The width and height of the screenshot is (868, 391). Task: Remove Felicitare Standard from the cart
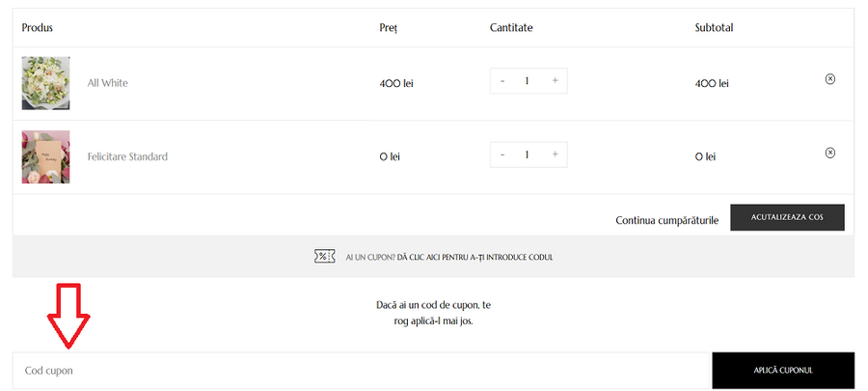click(x=830, y=153)
